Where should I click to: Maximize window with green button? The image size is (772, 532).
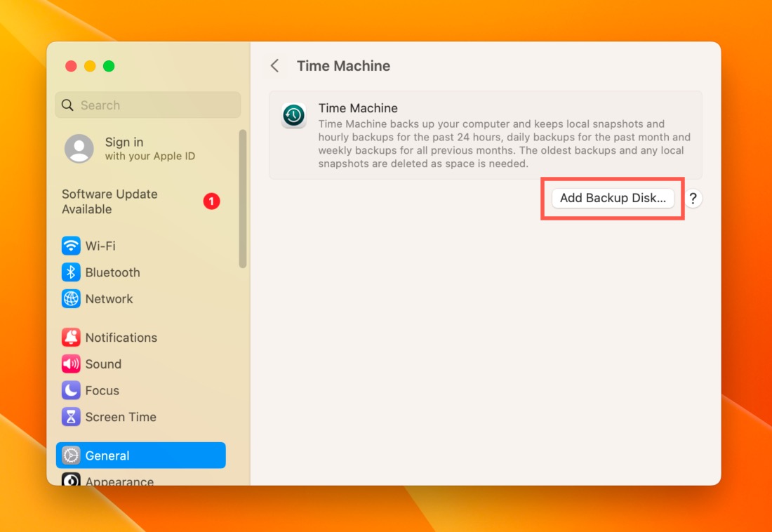[x=109, y=66]
